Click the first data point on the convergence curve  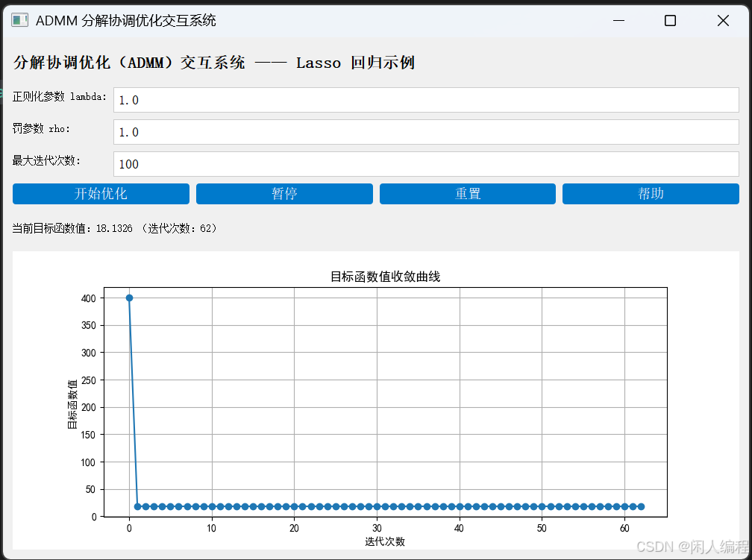(128, 298)
